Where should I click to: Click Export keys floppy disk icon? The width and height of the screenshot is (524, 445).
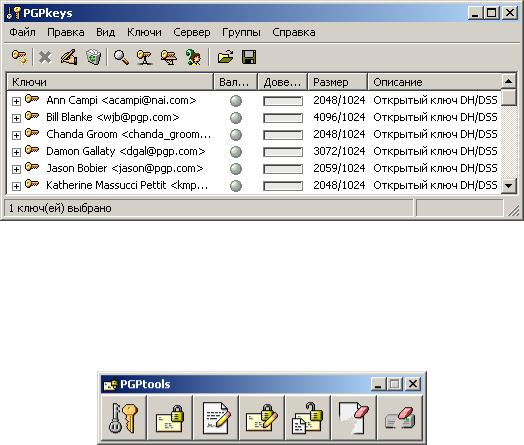point(249,57)
